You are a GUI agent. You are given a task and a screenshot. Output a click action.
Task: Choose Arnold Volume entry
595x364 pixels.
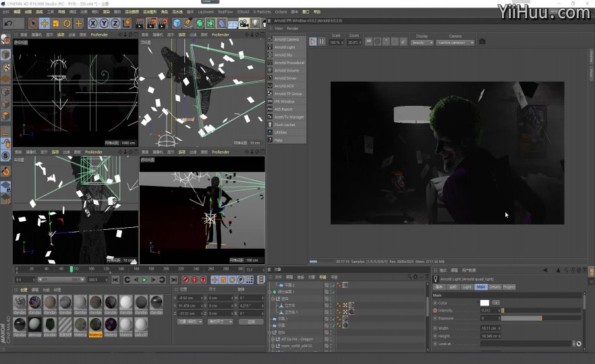point(287,71)
